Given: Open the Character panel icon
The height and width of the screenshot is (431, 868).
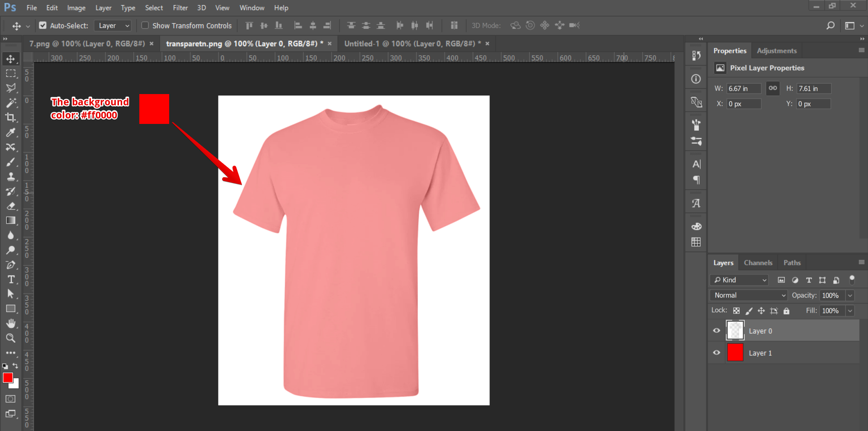Looking at the screenshot, I should (696, 164).
